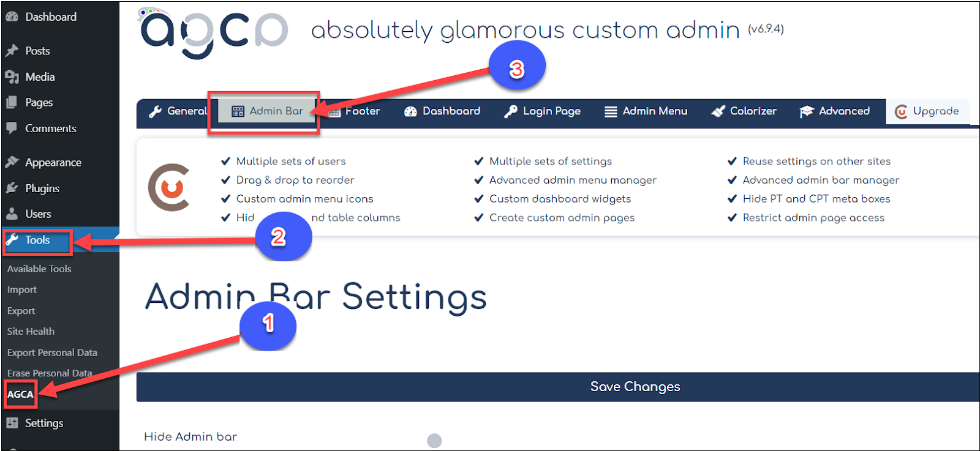Switch to the Footer tab
Viewport: 980px width, 451px height.
click(355, 111)
